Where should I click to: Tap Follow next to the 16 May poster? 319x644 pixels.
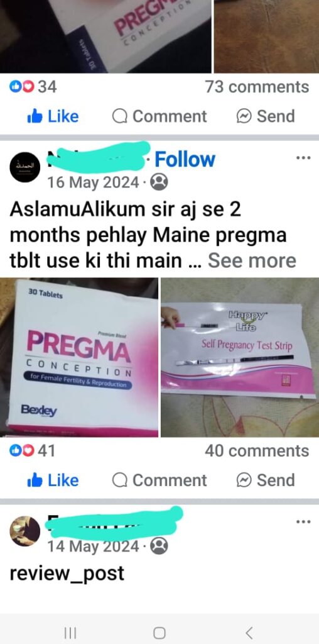click(185, 159)
